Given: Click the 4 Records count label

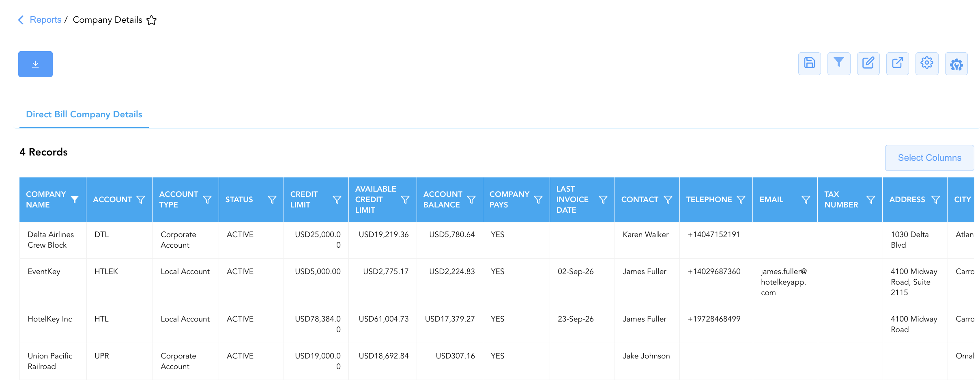Looking at the screenshot, I should pos(43,152).
